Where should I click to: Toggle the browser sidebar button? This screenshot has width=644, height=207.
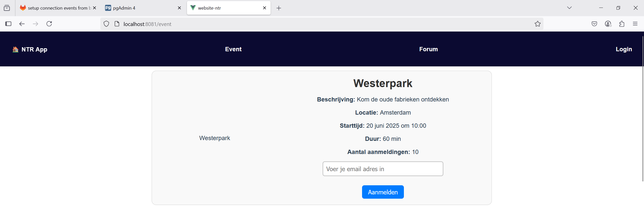click(8, 24)
